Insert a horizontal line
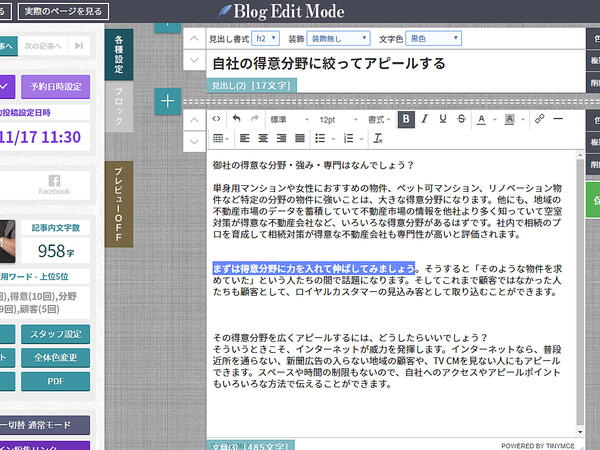The height and width of the screenshot is (450, 600). point(558,119)
